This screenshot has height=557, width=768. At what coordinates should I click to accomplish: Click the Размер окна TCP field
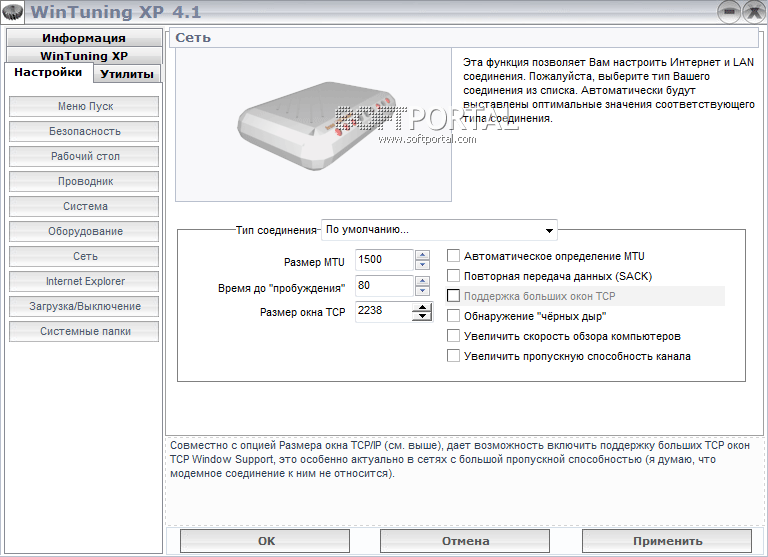coord(383,311)
